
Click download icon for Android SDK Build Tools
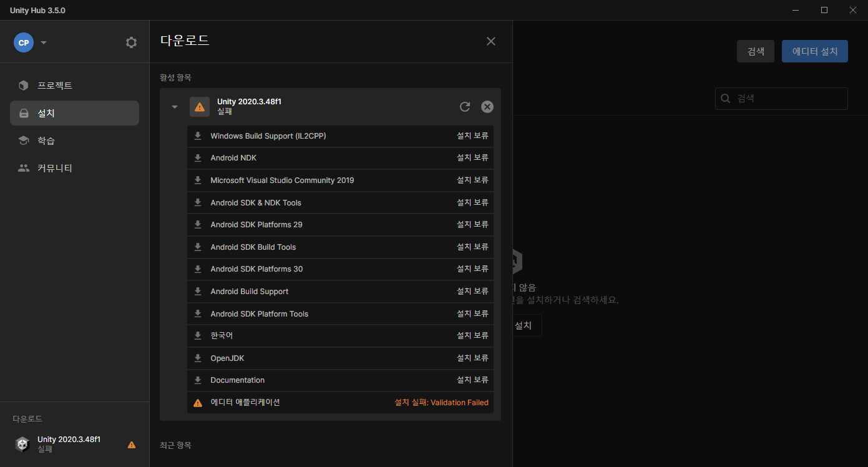tap(198, 247)
